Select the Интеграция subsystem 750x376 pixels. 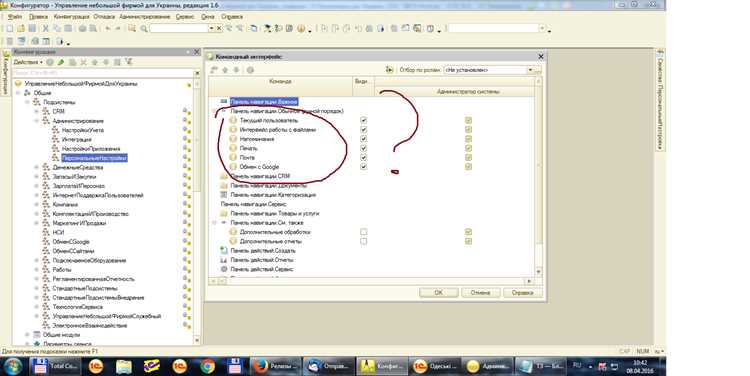point(77,139)
